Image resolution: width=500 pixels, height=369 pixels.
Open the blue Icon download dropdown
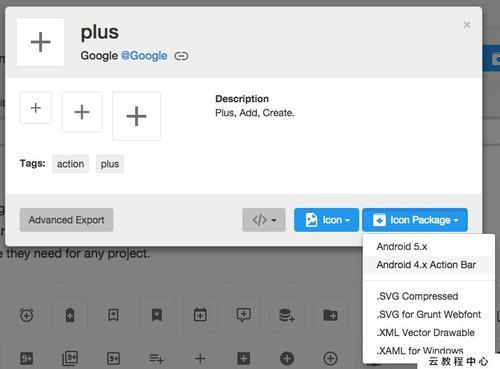coord(326,220)
